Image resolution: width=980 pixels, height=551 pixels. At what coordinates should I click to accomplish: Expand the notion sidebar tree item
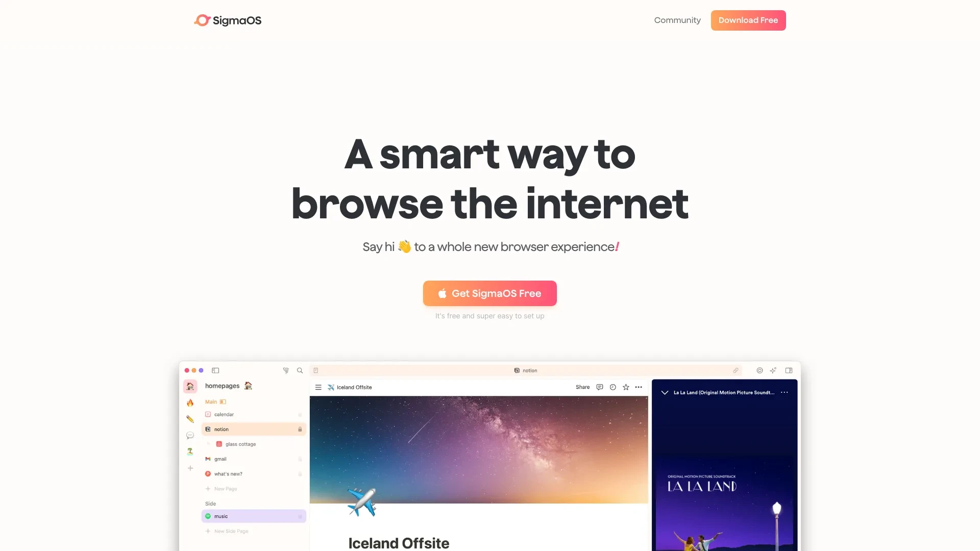tap(207, 429)
